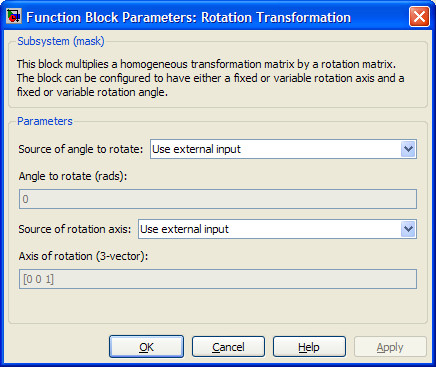Click the 'Parameters' group label

click(45, 121)
